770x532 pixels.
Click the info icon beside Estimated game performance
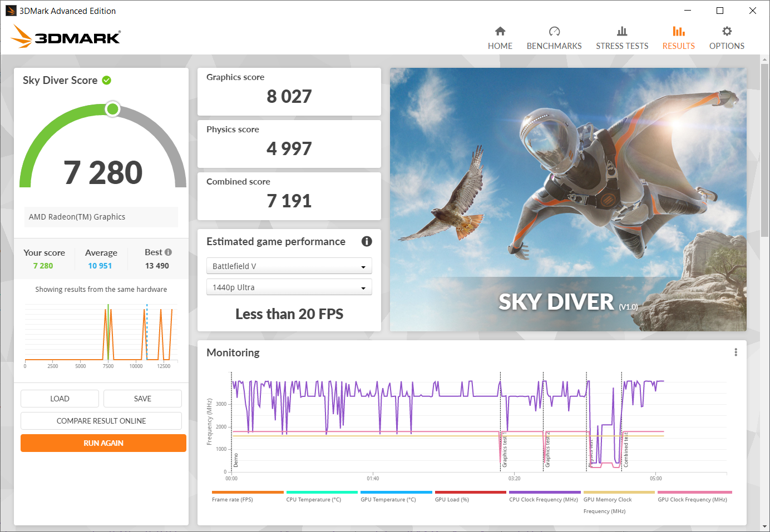[x=367, y=241]
